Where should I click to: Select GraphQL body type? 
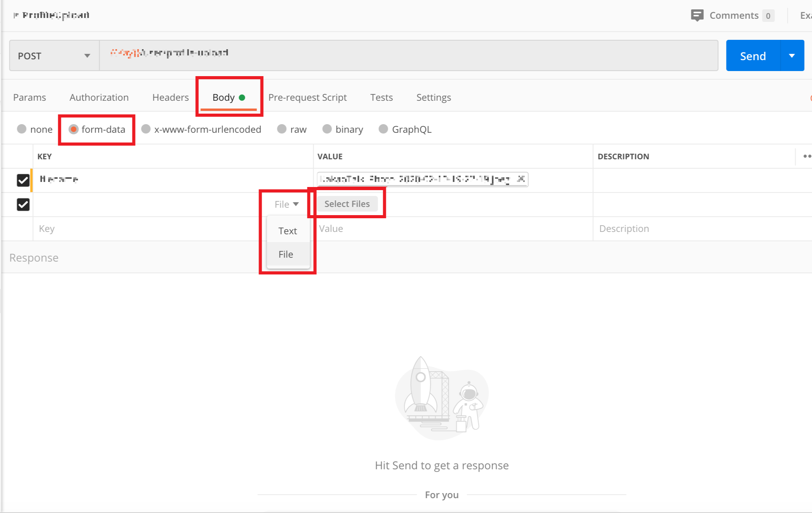(383, 129)
